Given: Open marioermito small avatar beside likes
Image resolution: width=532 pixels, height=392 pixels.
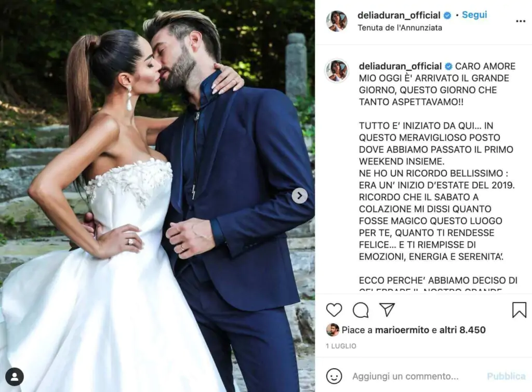Looking at the screenshot, I should (332, 330).
